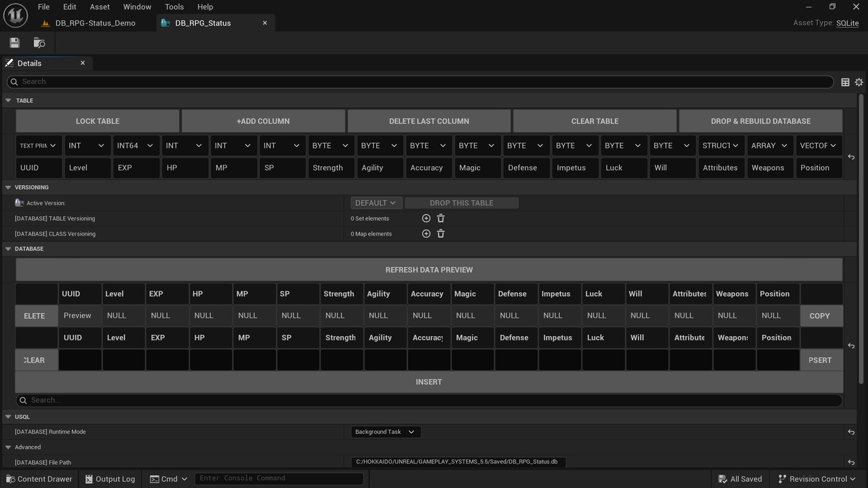Open the ARRAY type dropdown for Weapons
This screenshot has width=868, height=488.
[770, 146]
